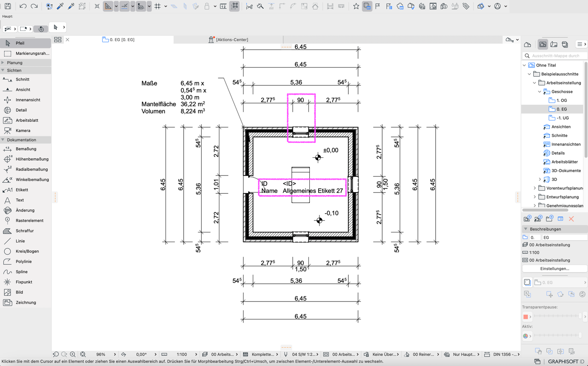The width and height of the screenshot is (588, 366).
Task: Click the zoom-in magnifier in bottom bar
Action: 73,354
